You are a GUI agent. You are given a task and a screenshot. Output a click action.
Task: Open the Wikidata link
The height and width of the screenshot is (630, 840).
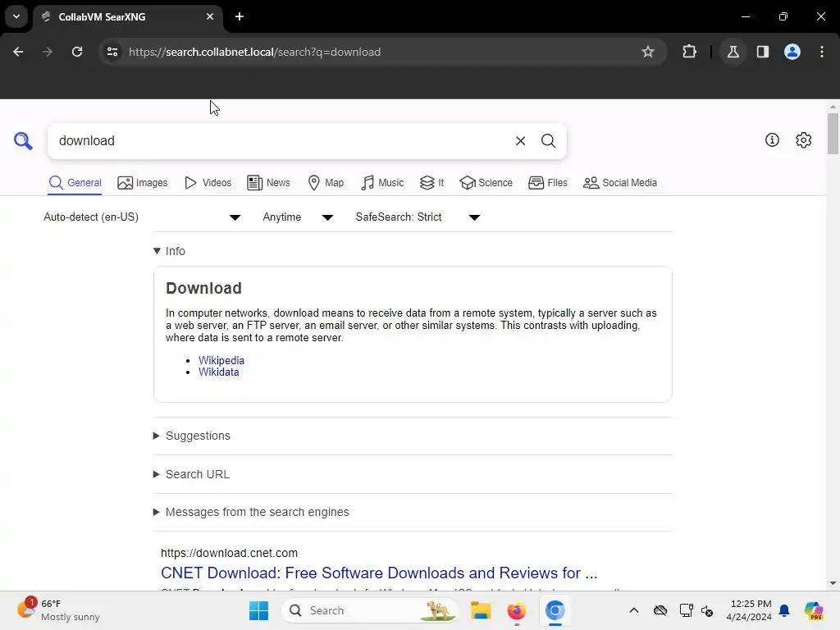[218, 372]
